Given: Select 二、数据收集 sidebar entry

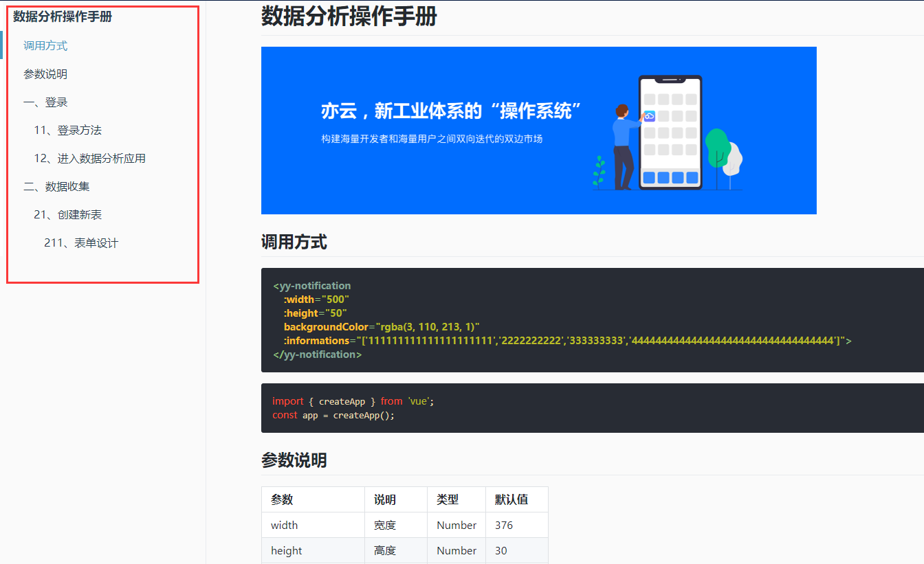Looking at the screenshot, I should pos(56,187).
